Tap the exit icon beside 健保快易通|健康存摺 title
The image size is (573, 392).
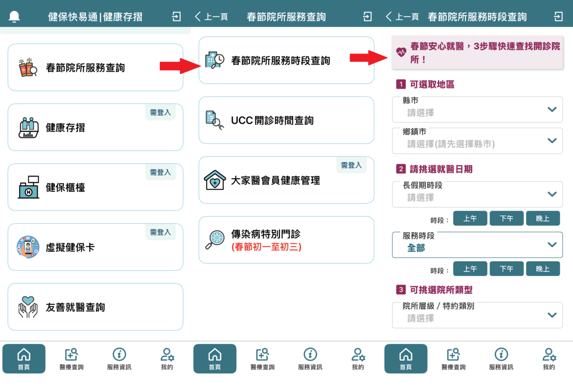177,17
